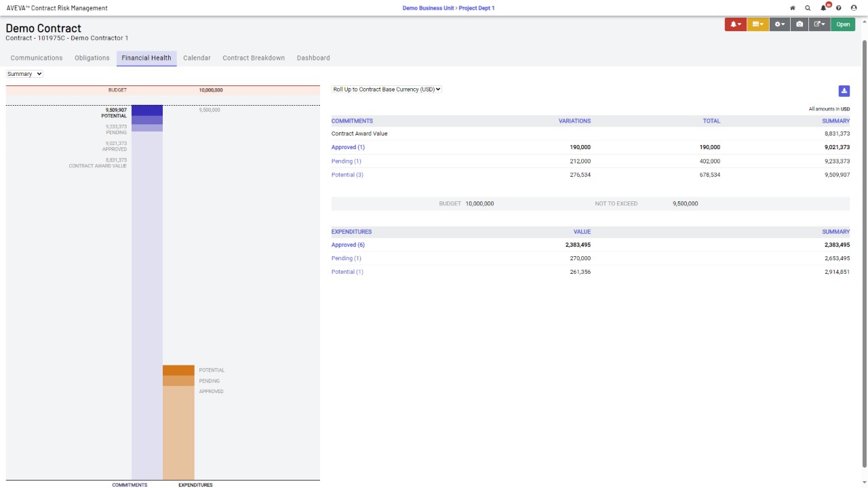Click the 8,831,373 summary value in table
Image resolution: width=868 pixels, height=488 pixels.
coord(835,134)
